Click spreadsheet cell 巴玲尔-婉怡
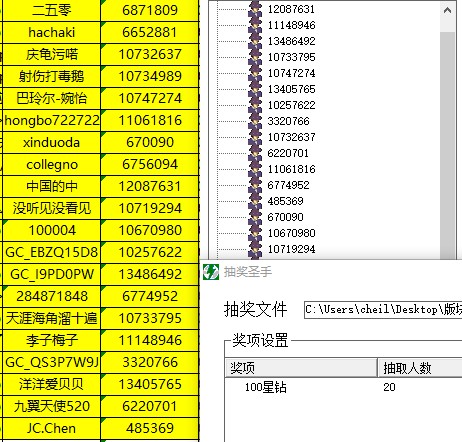462x442 pixels. point(51,98)
